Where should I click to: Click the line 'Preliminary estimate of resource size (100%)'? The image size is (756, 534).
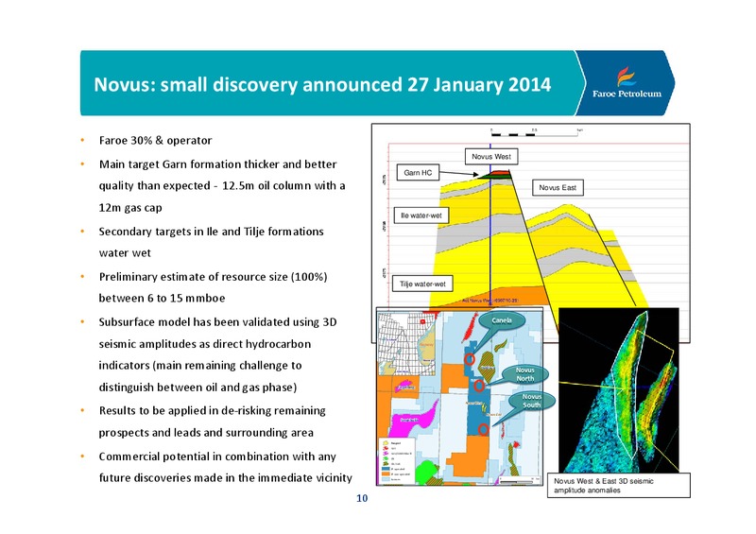214,277
